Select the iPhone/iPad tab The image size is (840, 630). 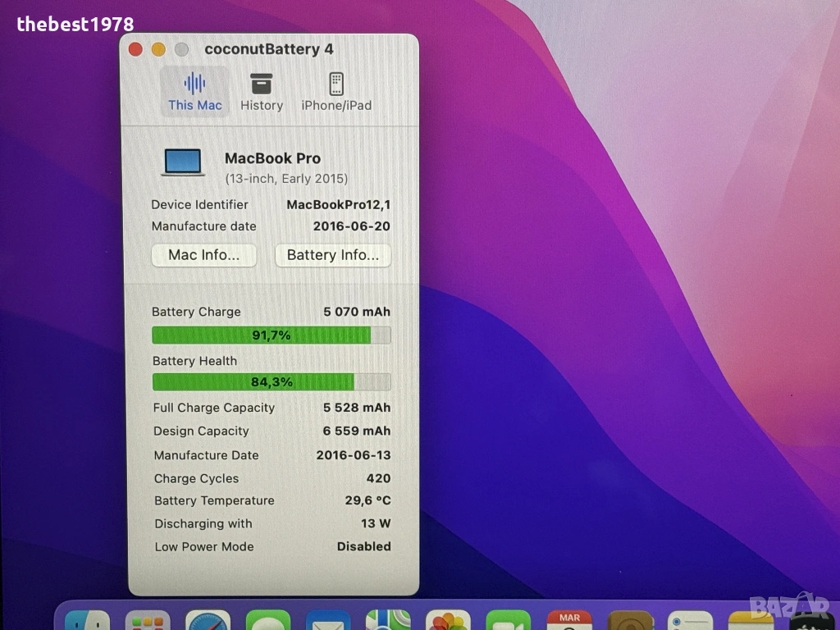click(336, 92)
